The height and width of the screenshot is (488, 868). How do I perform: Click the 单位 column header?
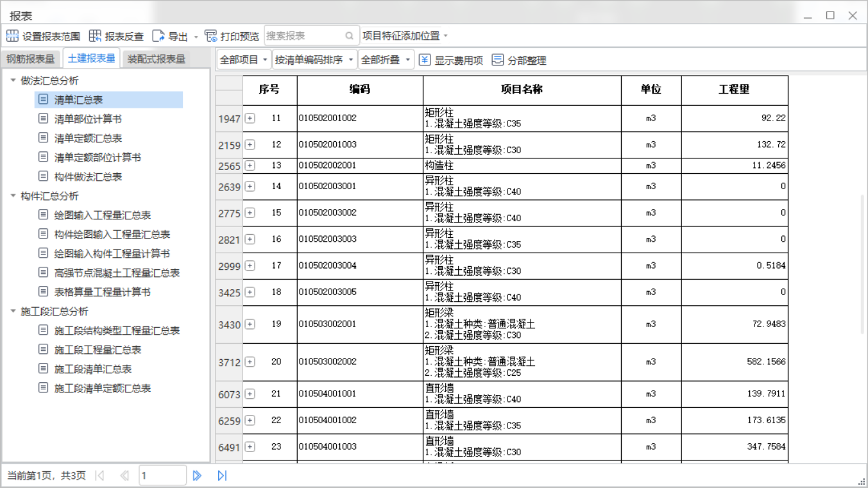tap(651, 90)
